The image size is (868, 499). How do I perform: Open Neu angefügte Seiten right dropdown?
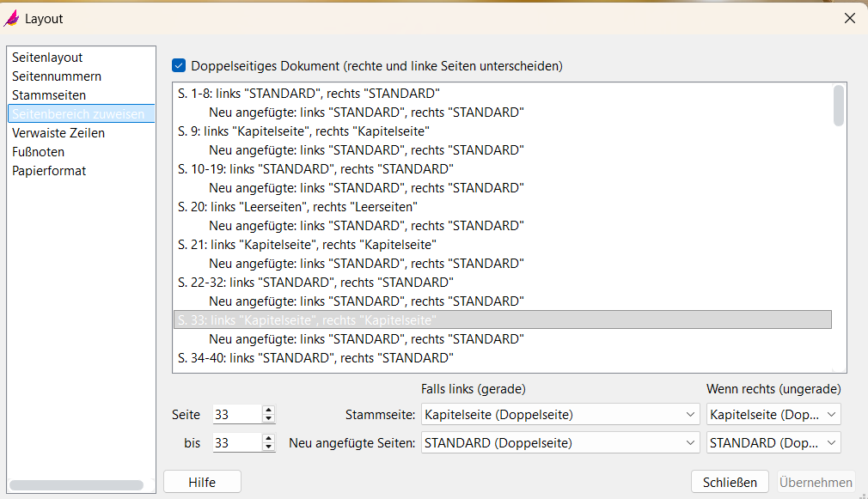(773, 443)
